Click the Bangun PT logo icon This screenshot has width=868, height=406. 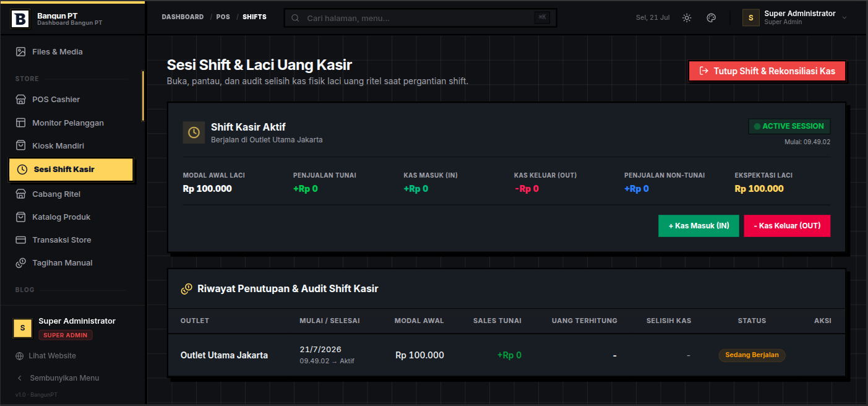pos(20,19)
